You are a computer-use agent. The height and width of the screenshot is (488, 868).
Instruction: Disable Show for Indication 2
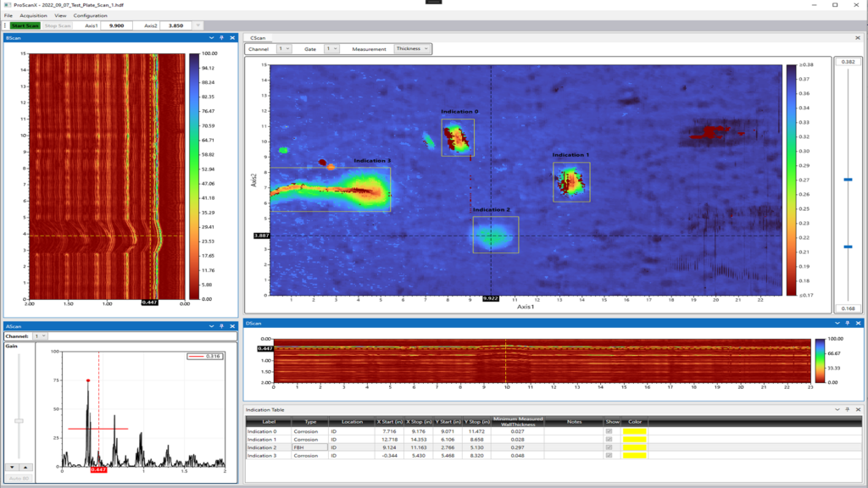pyautogui.click(x=609, y=447)
